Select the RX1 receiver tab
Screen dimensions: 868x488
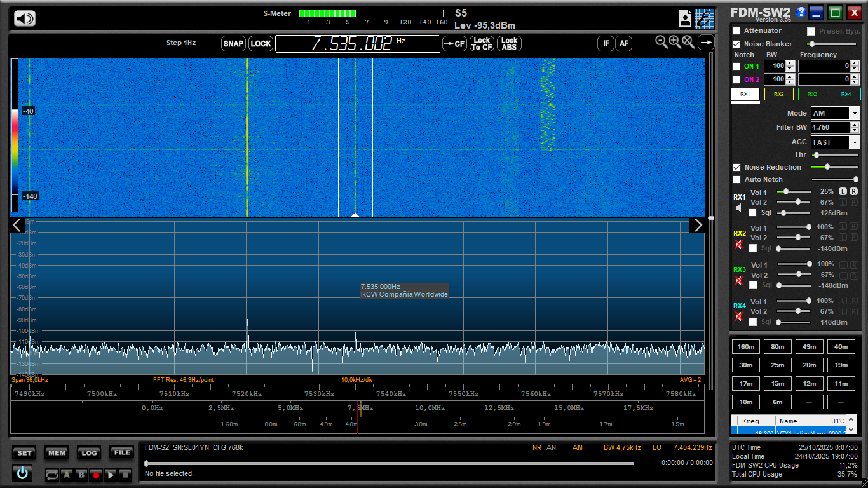pos(745,94)
